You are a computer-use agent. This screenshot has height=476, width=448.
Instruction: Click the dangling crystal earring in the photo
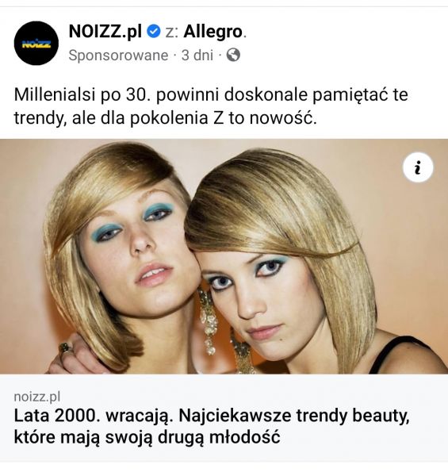tap(209, 322)
